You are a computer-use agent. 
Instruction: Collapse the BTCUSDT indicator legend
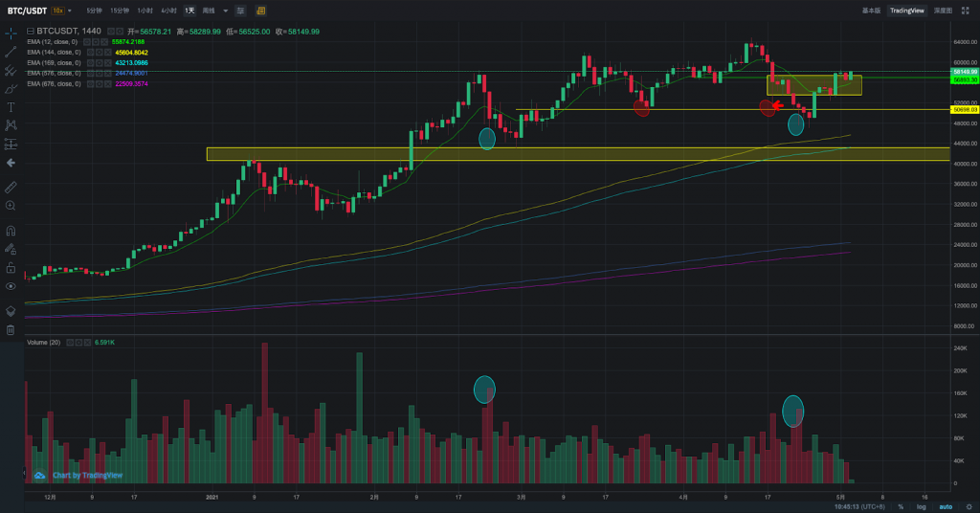point(30,32)
